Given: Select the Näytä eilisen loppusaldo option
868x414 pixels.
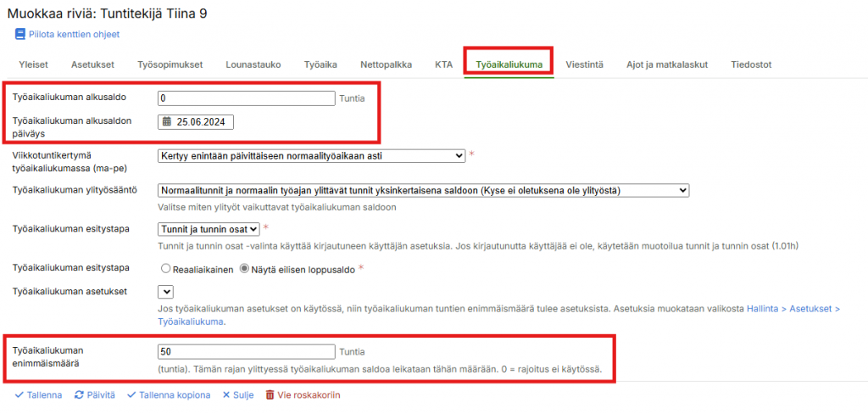Looking at the screenshot, I should pos(245,268).
